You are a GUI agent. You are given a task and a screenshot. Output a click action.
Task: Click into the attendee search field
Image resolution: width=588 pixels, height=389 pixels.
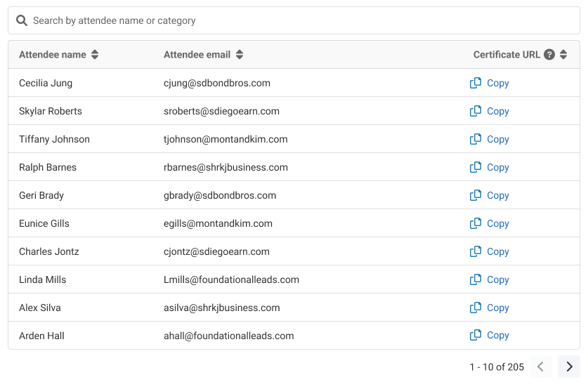tap(295, 21)
